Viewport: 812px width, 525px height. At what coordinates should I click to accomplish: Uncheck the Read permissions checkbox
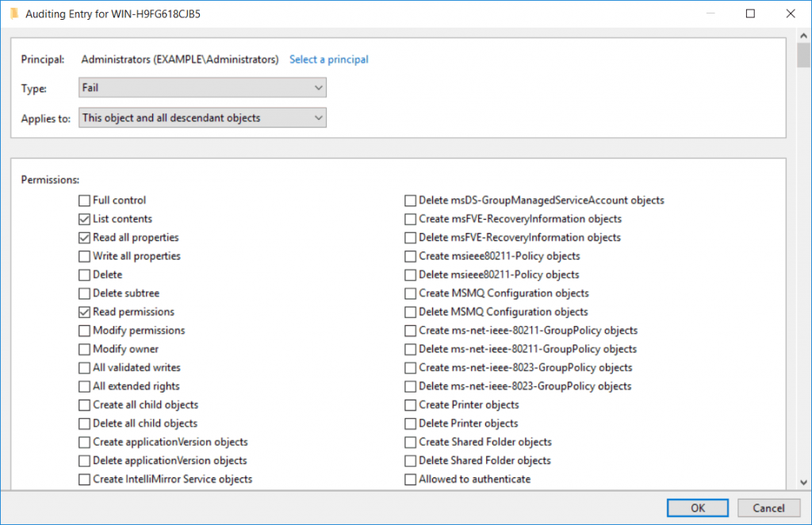coord(84,312)
